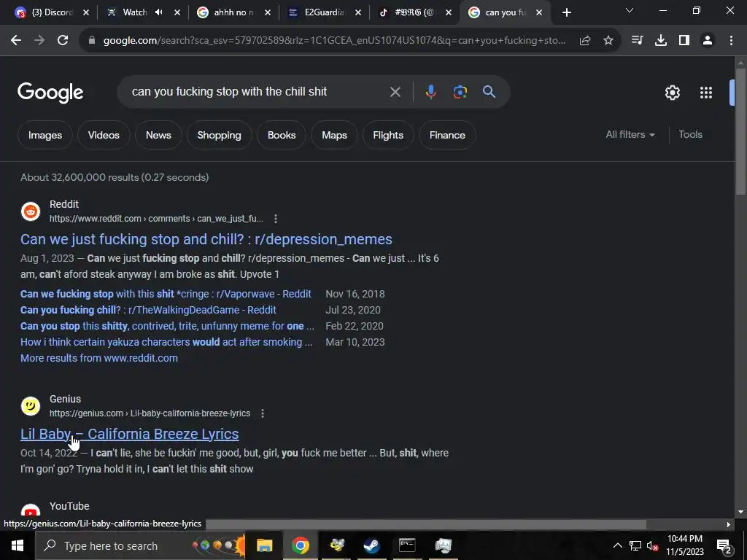The height and width of the screenshot is (560, 747).
Task: Open Chrome downloads icon
Action: tap(661, 41)
